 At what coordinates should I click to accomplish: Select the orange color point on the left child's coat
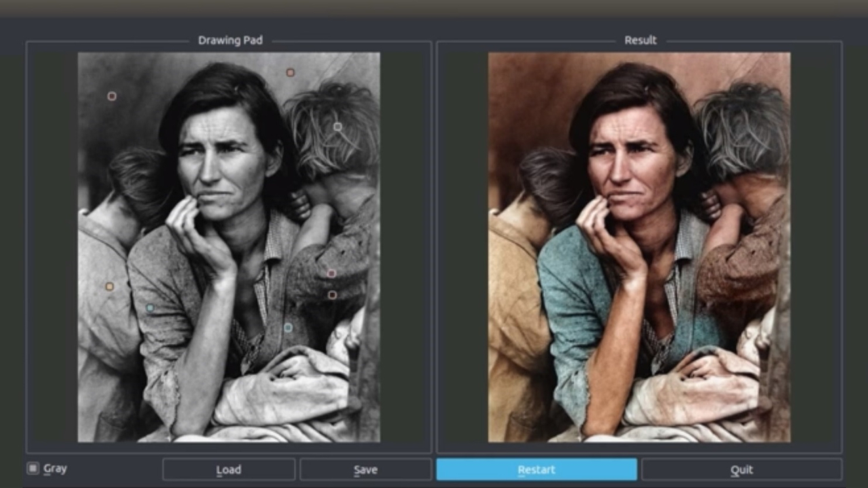tap(109, 287)
